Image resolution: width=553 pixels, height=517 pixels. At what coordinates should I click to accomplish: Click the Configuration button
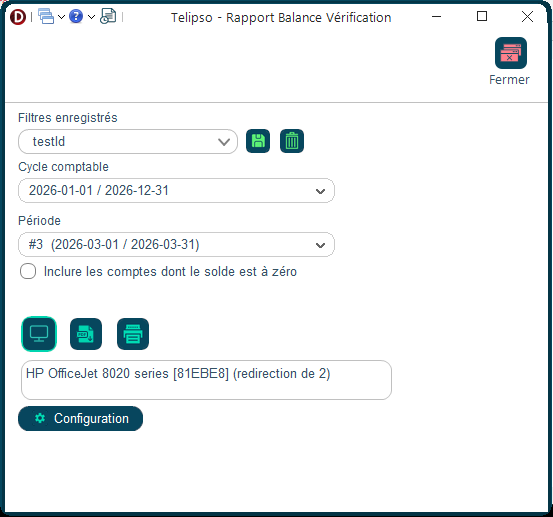pos(80,419)
